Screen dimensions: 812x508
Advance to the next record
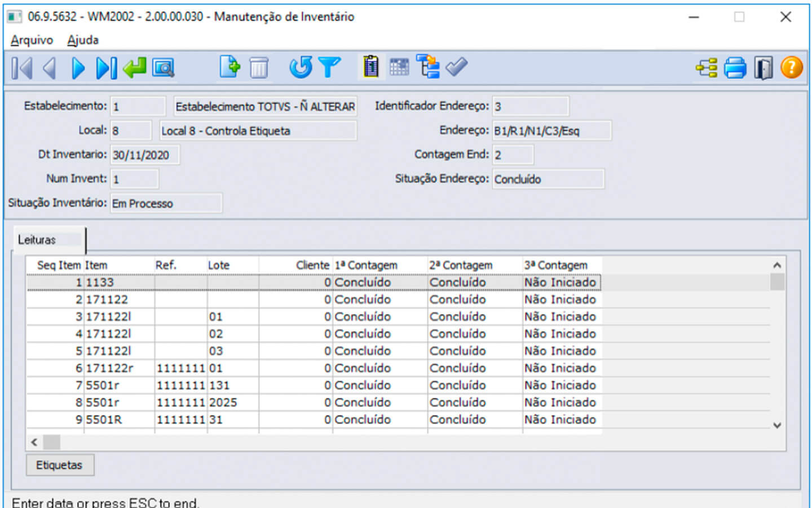click(x=78, y=68)
